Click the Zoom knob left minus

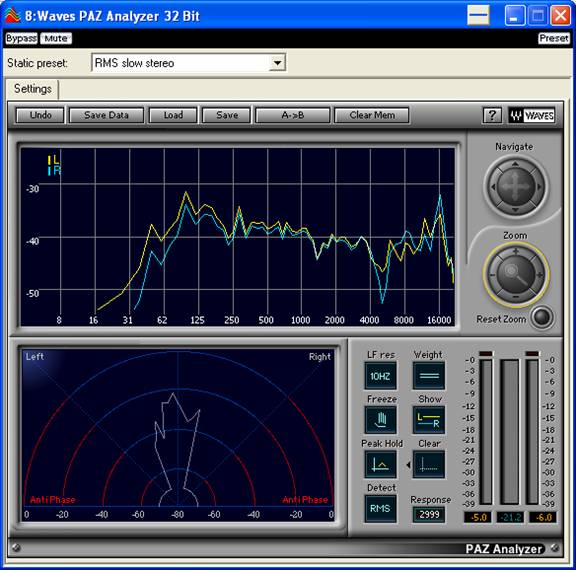pos(492,275)
